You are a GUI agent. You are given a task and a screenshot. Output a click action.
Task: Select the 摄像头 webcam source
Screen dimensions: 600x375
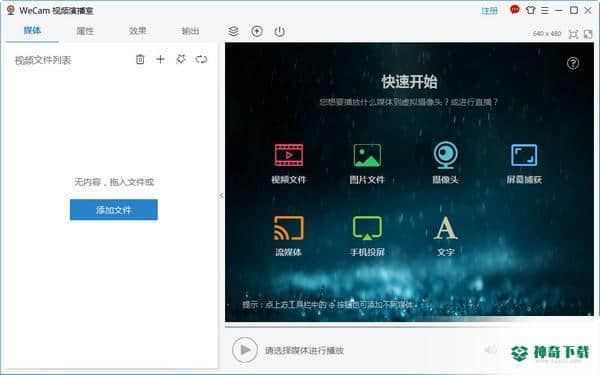pyautogui.click(x=445, y=163)
